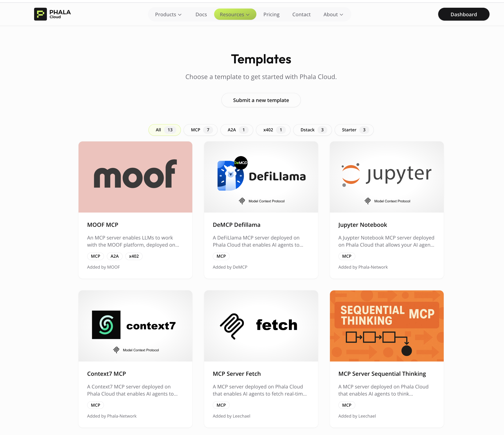504x435 pixels.
Task: Filter templates by Dstack category
Action: click(312, 130)
